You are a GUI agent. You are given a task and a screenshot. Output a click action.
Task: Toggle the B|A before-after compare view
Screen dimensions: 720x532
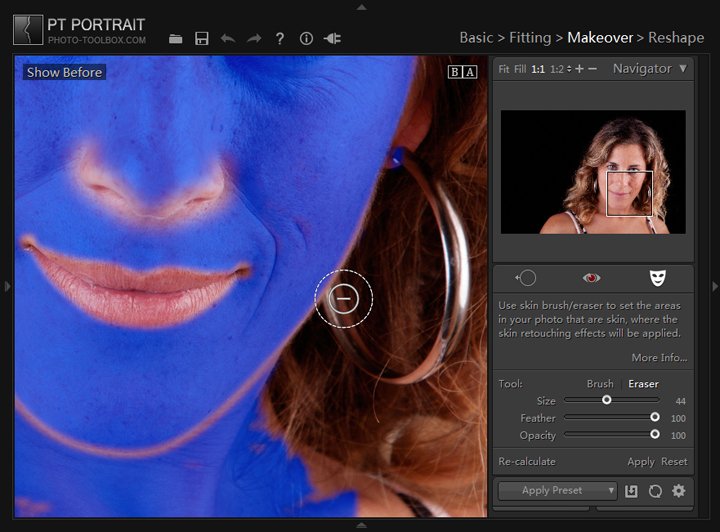[x=462, y=72]
